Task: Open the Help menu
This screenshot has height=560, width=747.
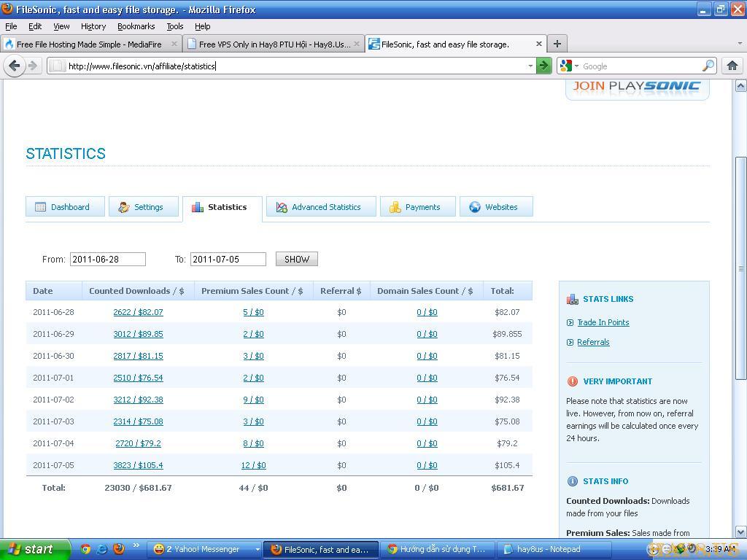Action: pos(203,26)
